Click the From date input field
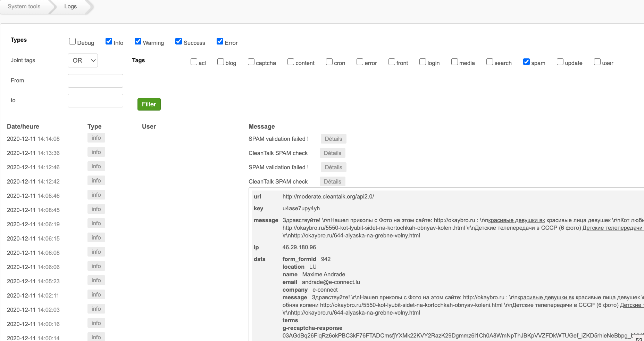Viewport: 644px width, 341px height. click(95, 81)
